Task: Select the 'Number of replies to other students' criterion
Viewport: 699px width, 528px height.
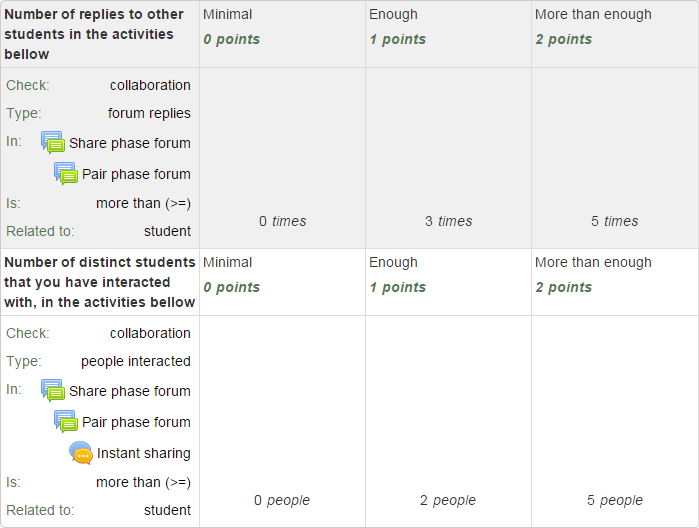Action: pos(100,34)
